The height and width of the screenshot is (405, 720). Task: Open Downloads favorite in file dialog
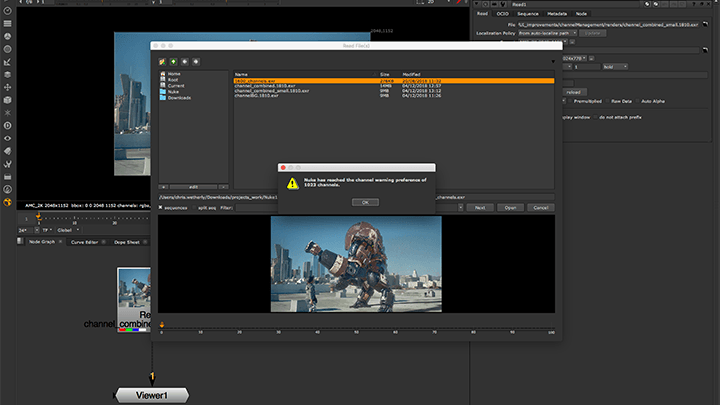pos(175,98)
